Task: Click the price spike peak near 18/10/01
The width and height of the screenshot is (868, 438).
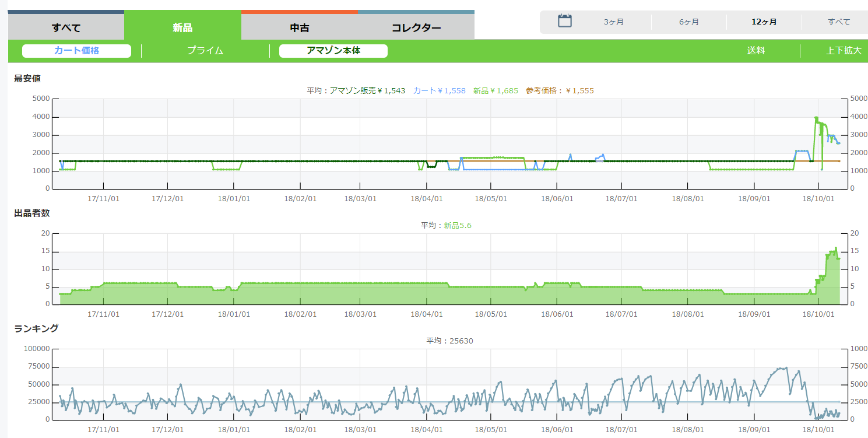Action: tap(816, 118)
